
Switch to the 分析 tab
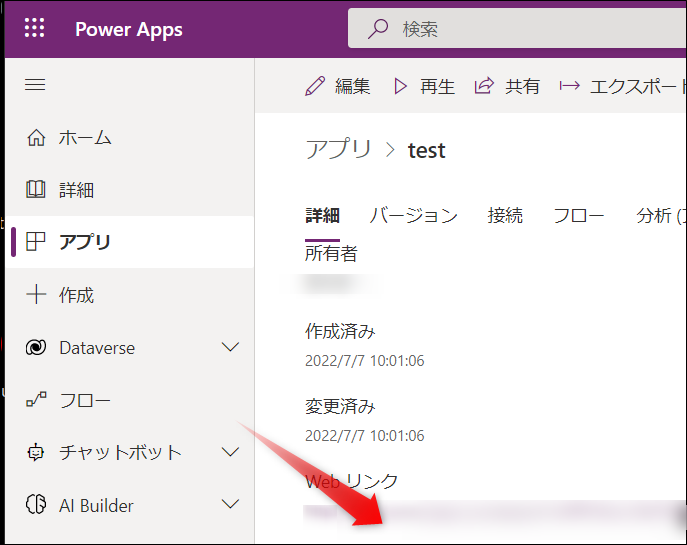661,216
